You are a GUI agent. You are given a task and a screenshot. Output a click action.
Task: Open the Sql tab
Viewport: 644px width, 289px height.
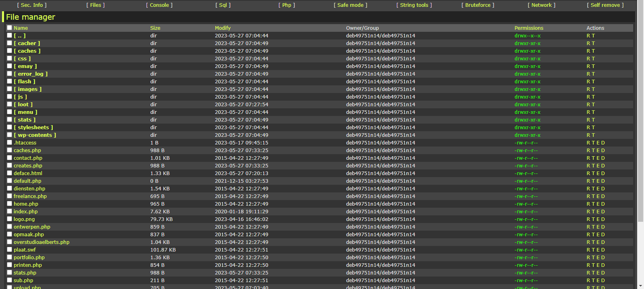[223, 5]
